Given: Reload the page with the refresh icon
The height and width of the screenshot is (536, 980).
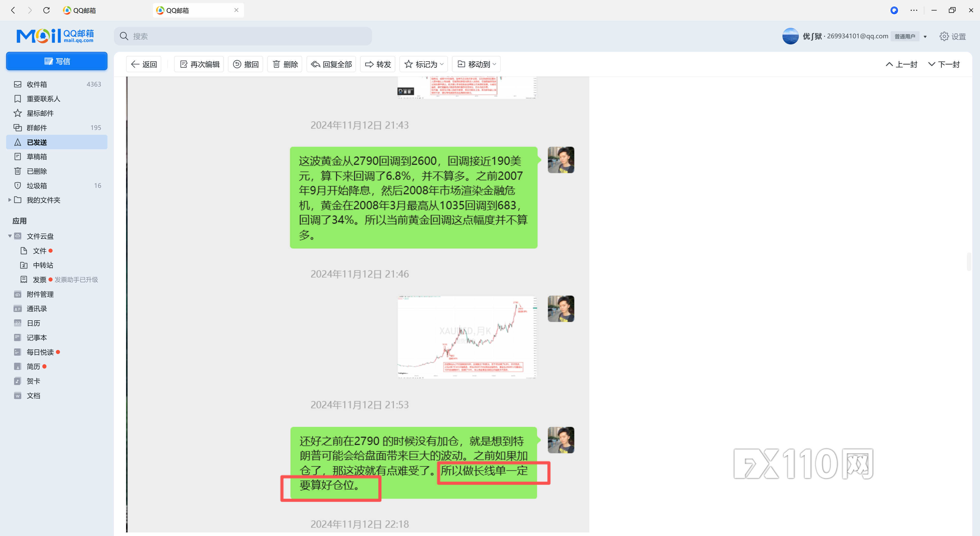Looking at the screenshot, I should click(x=46, y=10).
